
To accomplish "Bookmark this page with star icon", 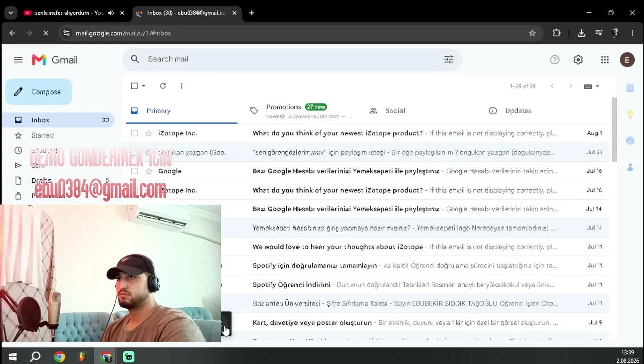I will [x=532, y=33].
